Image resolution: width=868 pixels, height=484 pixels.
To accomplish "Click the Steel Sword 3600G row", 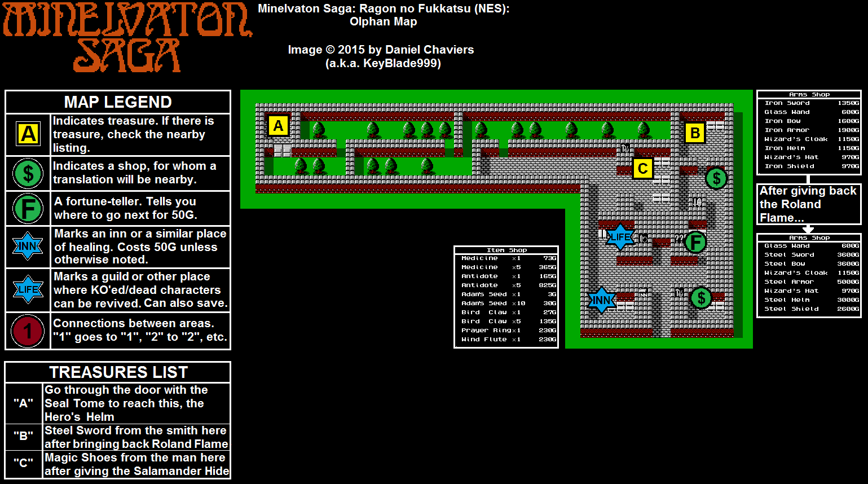I will tap(812, 255).
